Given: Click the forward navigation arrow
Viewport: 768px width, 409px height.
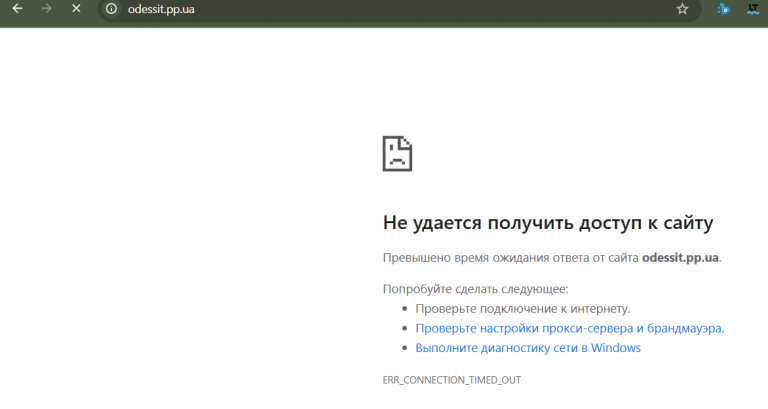Looking at the screenshot, I should (47, 9).
